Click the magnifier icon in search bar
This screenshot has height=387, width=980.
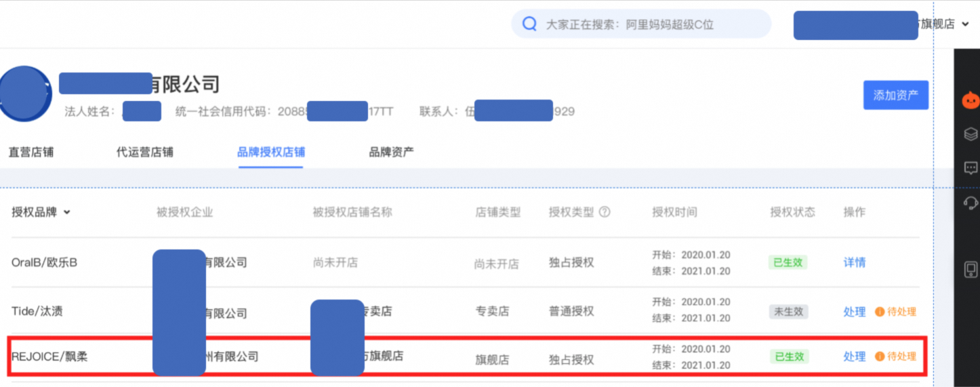[x=529, y=24]
